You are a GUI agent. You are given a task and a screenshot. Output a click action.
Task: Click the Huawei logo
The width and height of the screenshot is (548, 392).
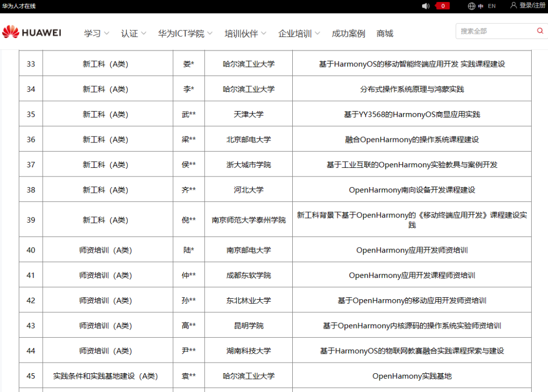click(x=32, y=32)
